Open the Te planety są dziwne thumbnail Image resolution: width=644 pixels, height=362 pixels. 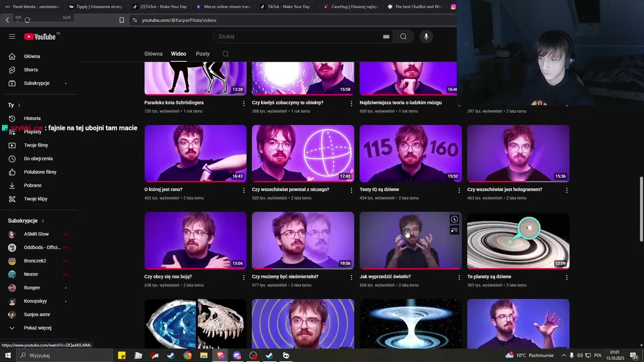[x=518, y=240]
